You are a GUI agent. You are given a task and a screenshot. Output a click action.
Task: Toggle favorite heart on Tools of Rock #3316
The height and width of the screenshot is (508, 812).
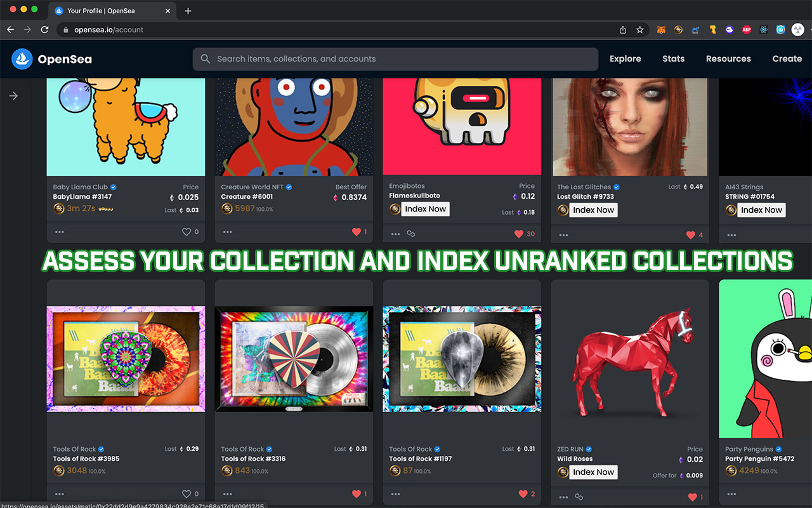(x=357, y=493)
